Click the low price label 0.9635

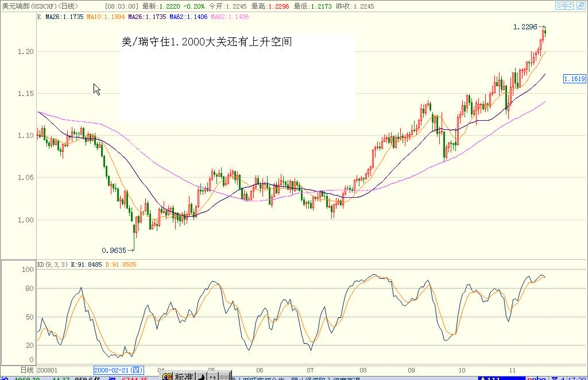[x=114, y=250]
